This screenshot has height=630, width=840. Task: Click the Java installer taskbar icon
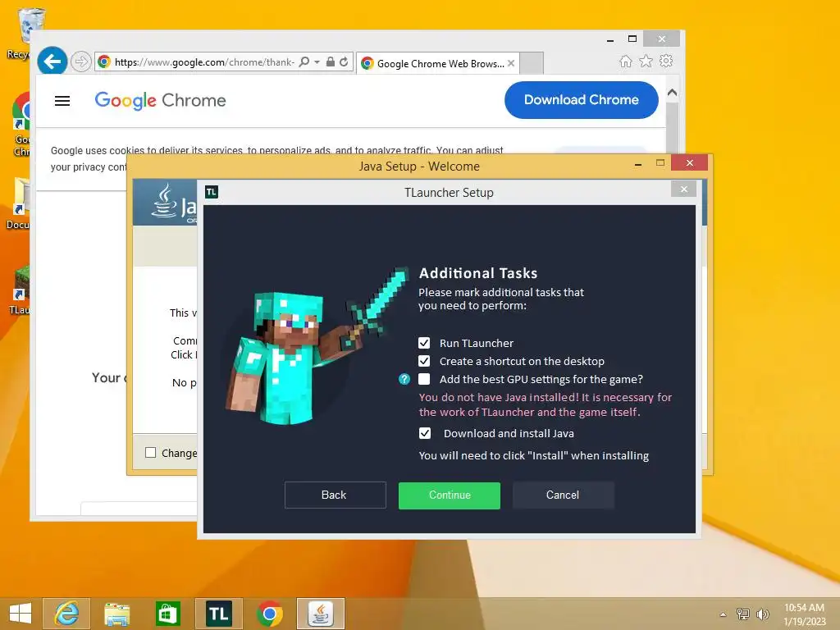tap(321, 614)
